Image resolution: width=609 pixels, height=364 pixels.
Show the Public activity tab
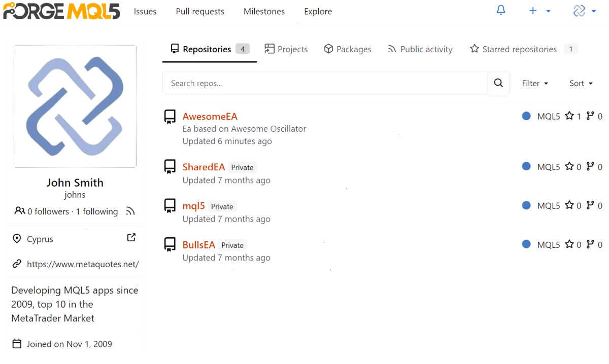point(420,49)
